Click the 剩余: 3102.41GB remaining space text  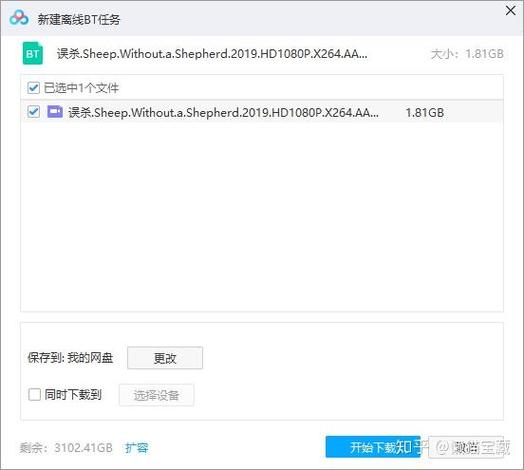point(66,448)
